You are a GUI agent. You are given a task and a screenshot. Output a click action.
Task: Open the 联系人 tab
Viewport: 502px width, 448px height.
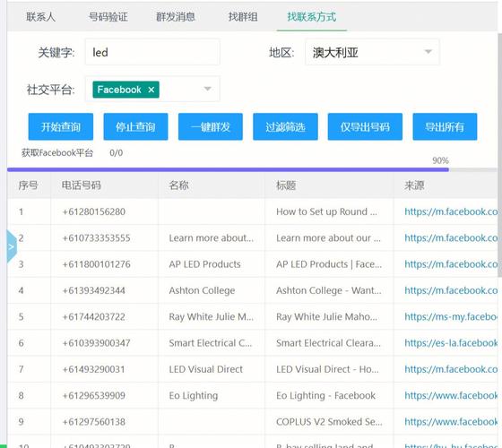[40, 17]
